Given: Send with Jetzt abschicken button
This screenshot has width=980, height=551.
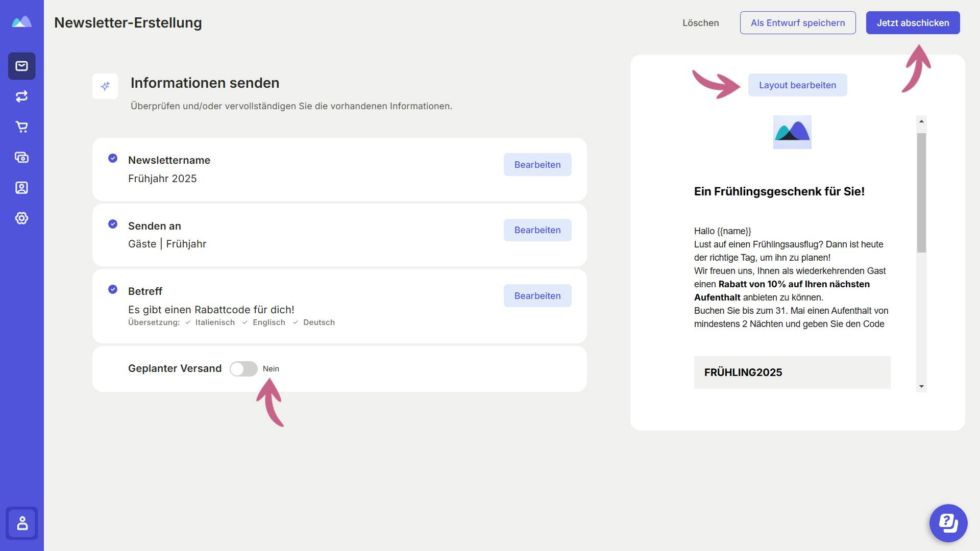Looking at the screenshot, I should 913,23.
